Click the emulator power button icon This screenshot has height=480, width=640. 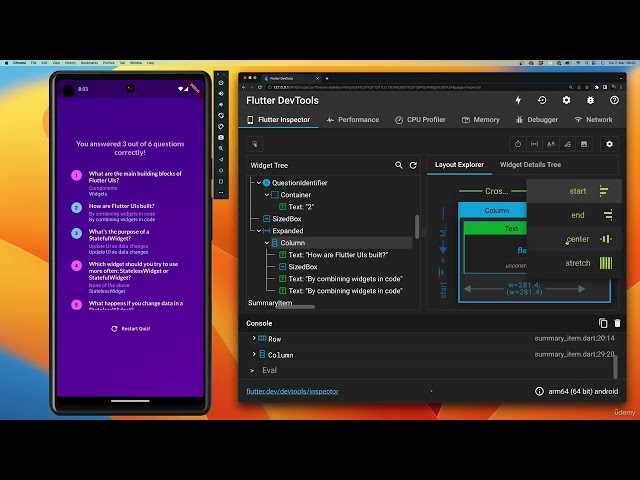221,82
